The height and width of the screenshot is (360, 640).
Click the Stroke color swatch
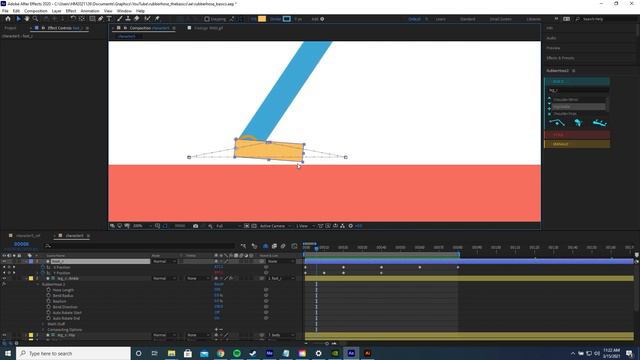coord(287,19)
